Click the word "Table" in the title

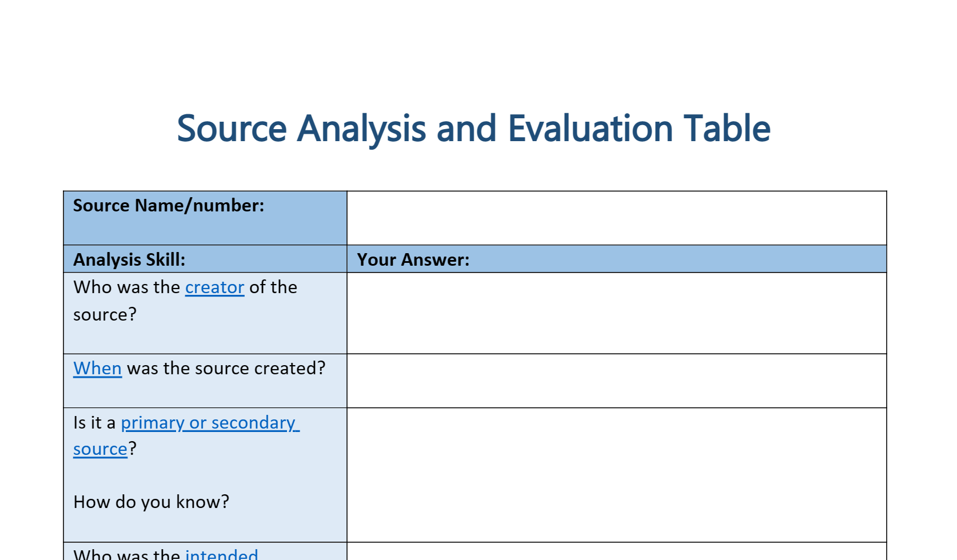click(727, 128)
